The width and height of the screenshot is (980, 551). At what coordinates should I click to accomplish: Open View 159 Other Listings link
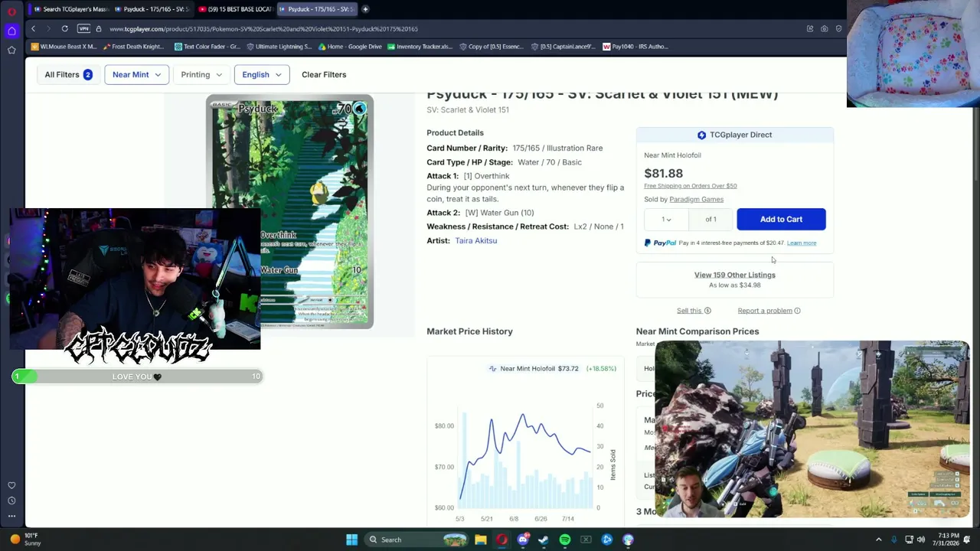(735, 275)
